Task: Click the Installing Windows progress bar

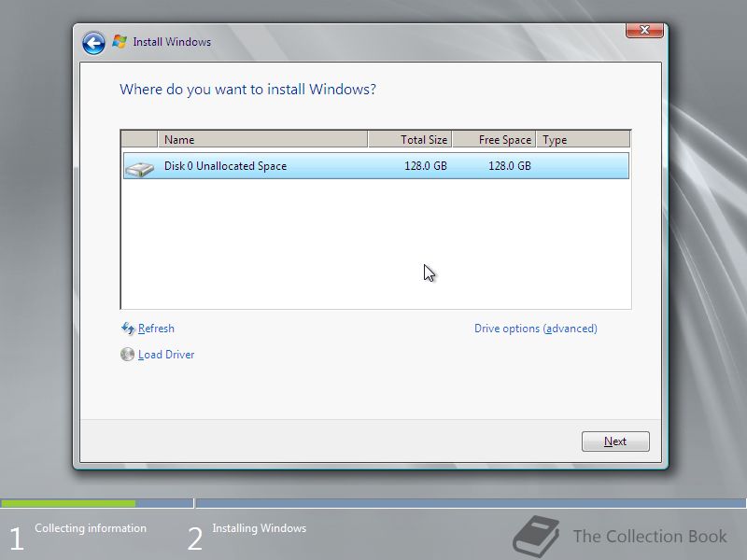Action: pyautogui.click(x=471, y=503)
